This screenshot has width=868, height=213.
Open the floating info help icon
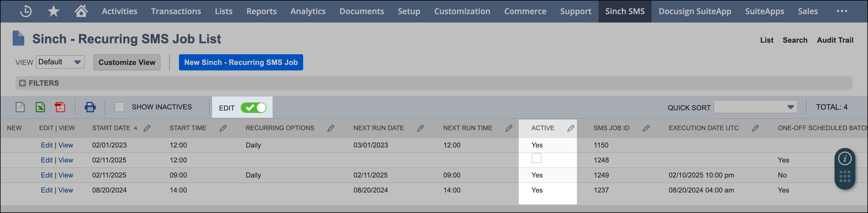[x=845, y=158]
